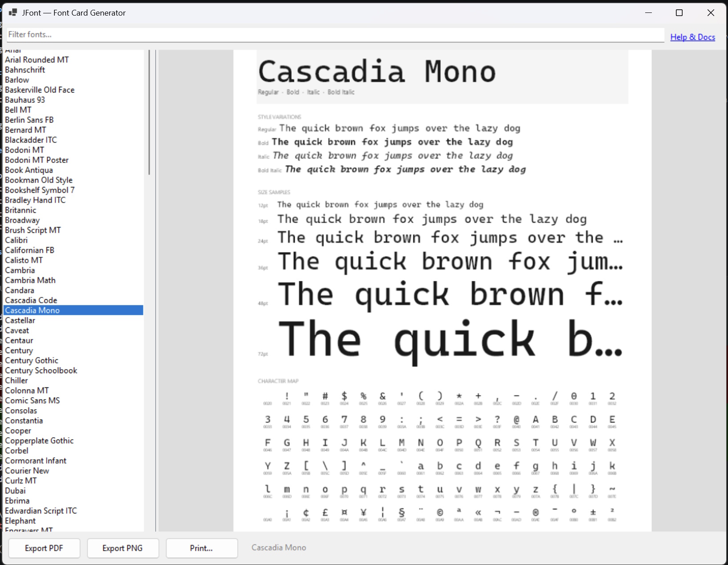
Task: Select Bookshelf Symbol 7 font
Action: pos(73,190)
